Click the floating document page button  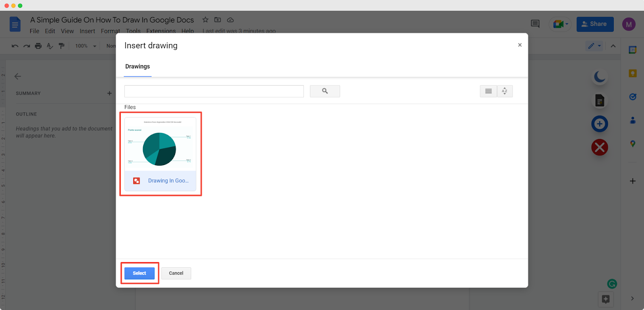[x=600, y=100]
